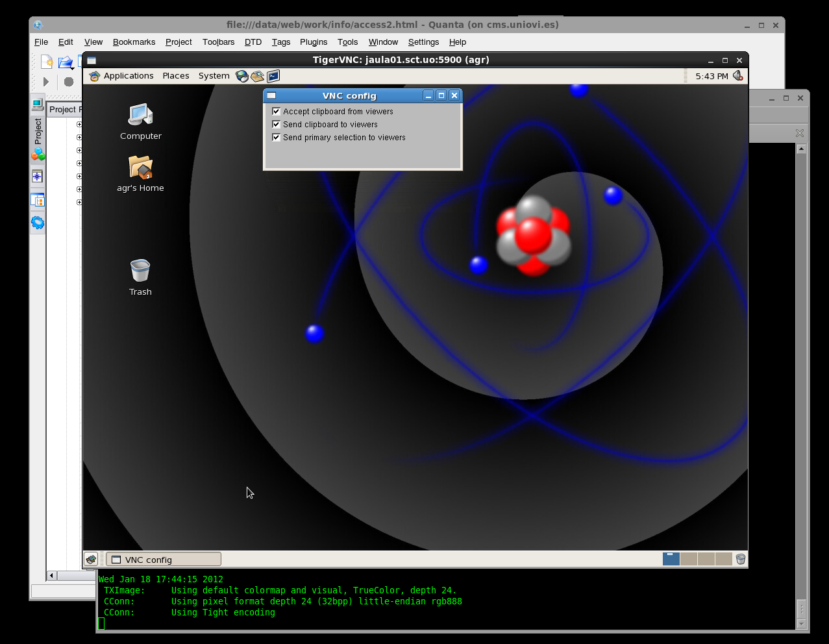The width and height of the screenshot is (829, 644).
Task: Click the Quanta window title bar app icon
Action: [x=38, y=25]
